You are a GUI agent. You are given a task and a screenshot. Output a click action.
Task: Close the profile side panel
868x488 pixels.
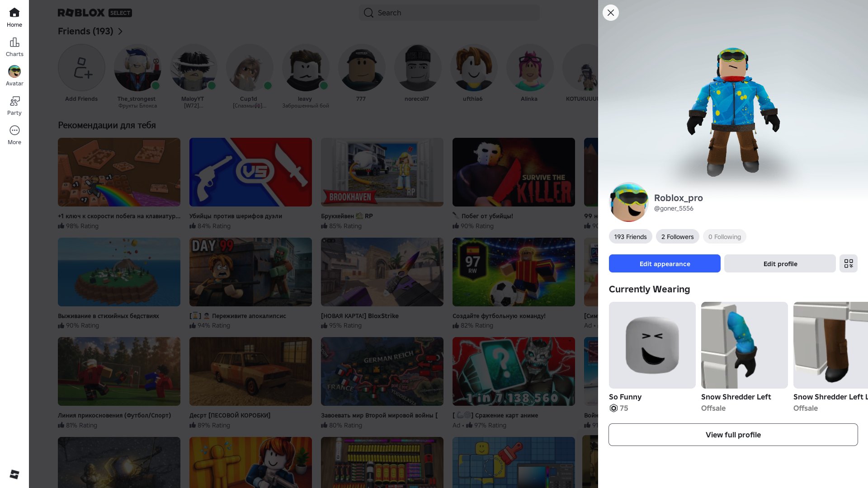pos(611,13)
